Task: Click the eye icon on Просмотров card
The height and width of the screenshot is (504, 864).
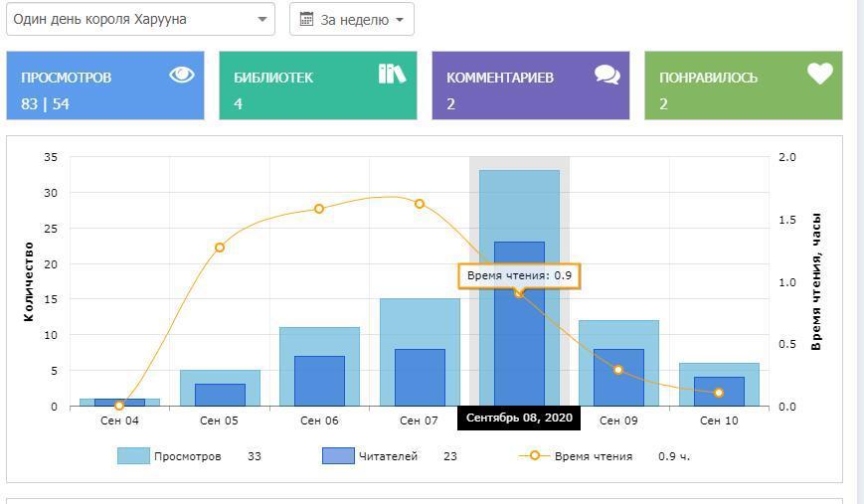Action: (181, 75)
